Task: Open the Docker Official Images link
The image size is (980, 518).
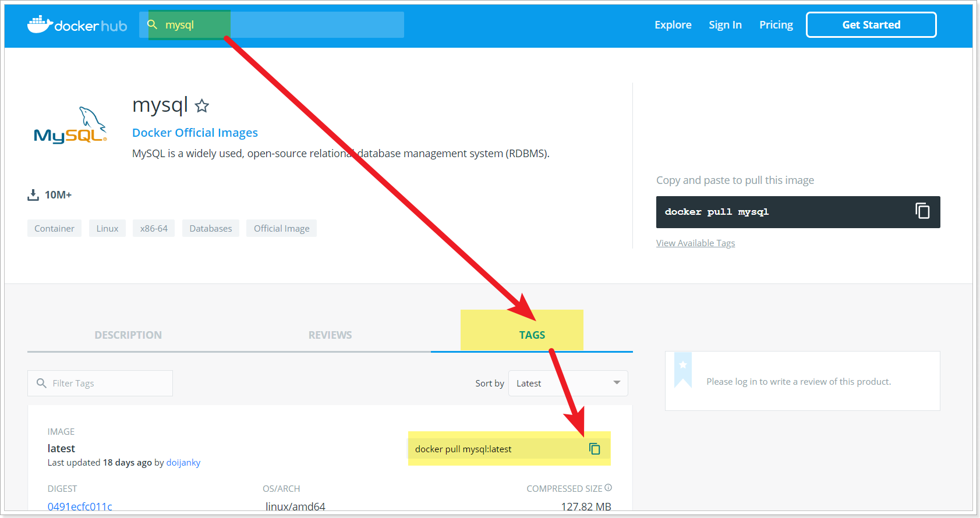Action: (195, 133)
